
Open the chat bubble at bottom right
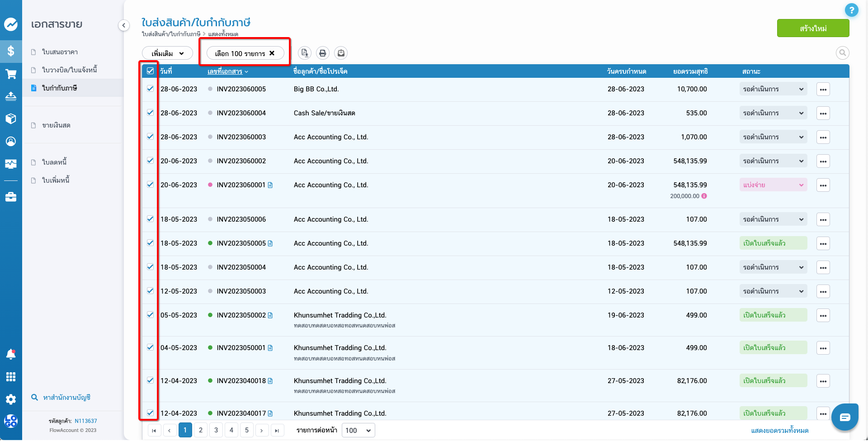pyautogui.click(x=844, y=417)
